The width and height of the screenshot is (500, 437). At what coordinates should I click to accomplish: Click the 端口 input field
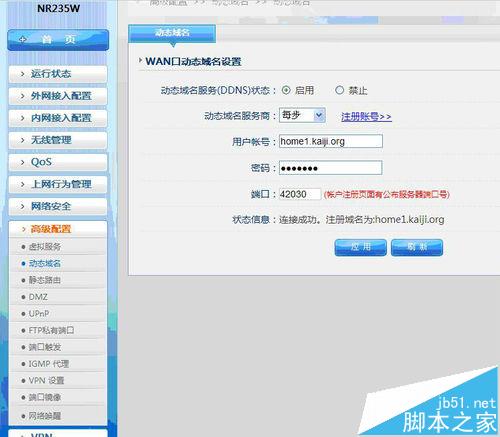coord(300,194)
